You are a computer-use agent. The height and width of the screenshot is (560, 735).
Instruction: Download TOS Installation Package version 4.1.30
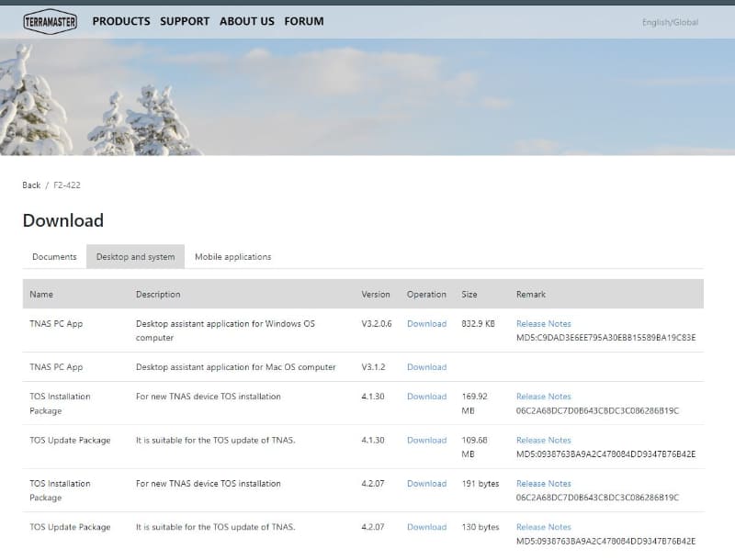coord(426,397)
